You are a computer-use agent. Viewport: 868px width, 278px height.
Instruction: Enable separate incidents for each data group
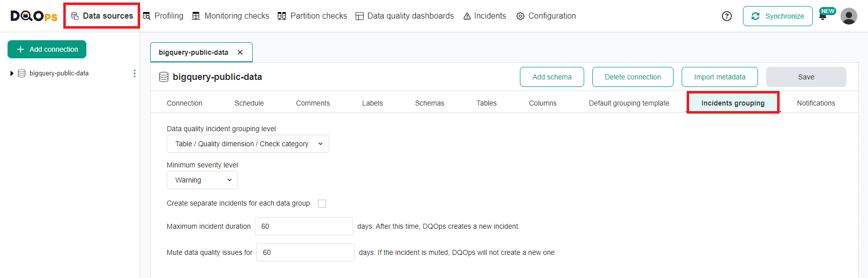pos(322,204)
